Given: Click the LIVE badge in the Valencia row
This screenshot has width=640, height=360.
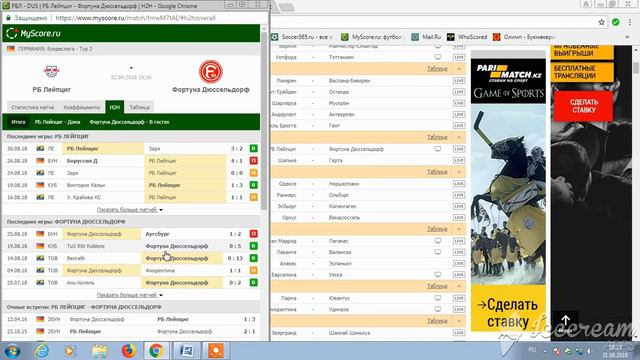Looking at the screenshot, I should pos(459,252).
